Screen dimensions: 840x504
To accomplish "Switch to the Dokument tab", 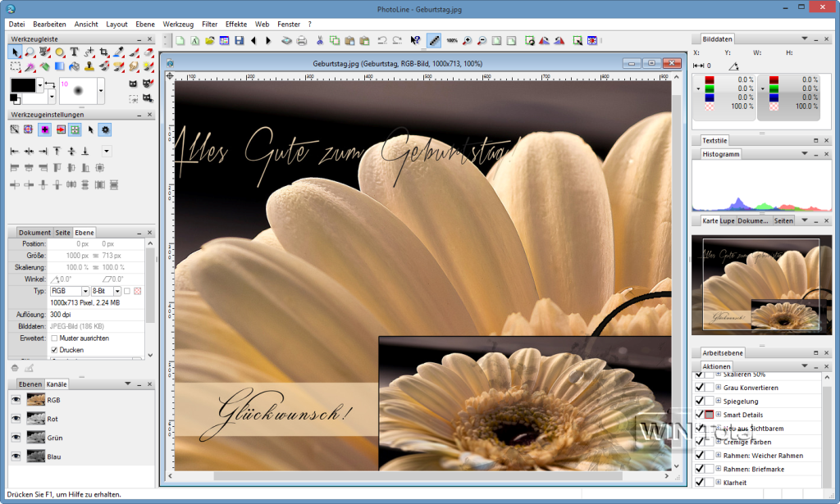I will tap(34, 232).
